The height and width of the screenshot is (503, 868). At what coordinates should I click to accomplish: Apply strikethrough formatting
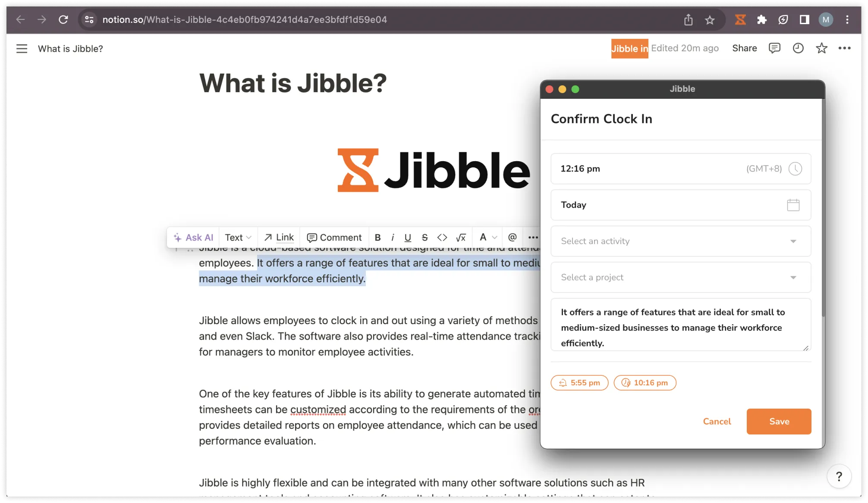point(425,237)
